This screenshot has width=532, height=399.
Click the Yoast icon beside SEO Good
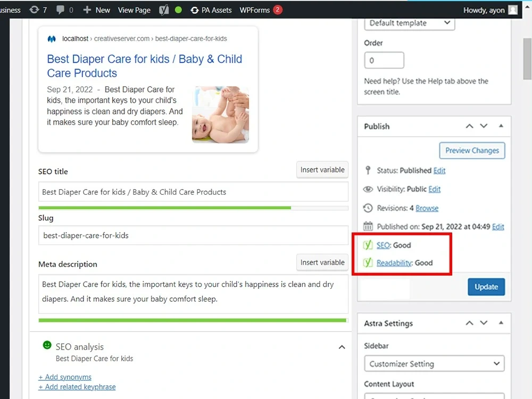(368, 245)
